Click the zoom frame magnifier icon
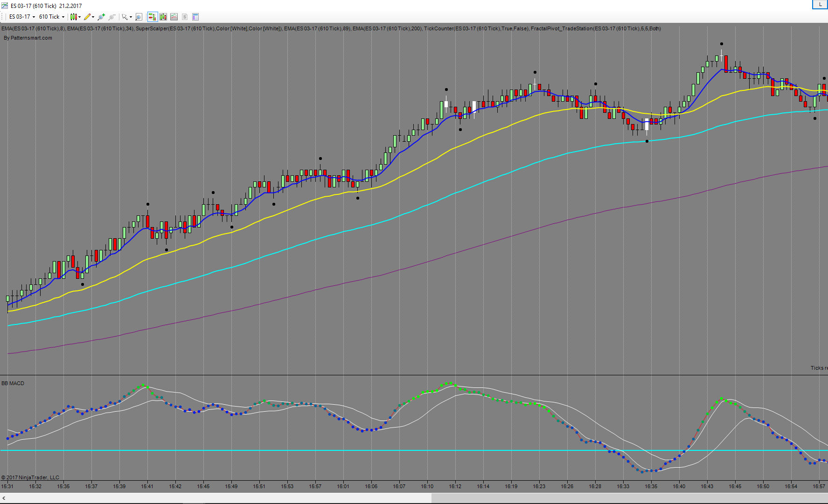This screenshot has height=504, width=828. 139,17
